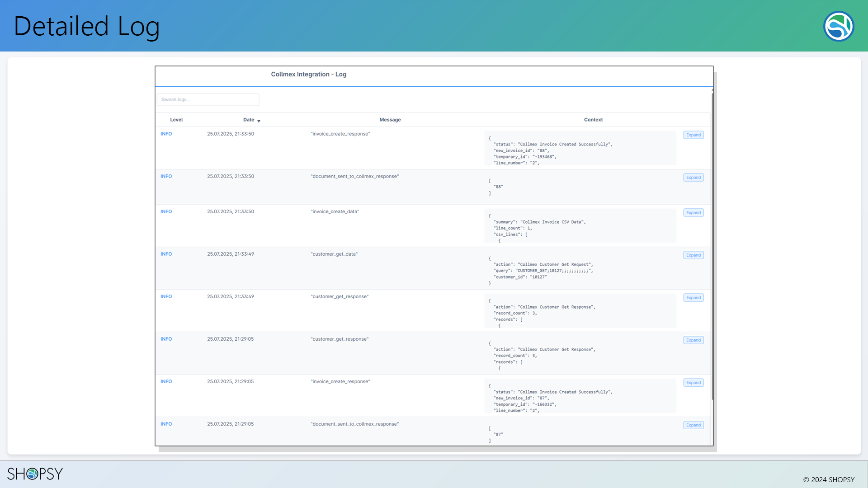Viewport: 868px width, 488px height.
Task: Click the Collmex Integration - Log title
Action: 309,74
